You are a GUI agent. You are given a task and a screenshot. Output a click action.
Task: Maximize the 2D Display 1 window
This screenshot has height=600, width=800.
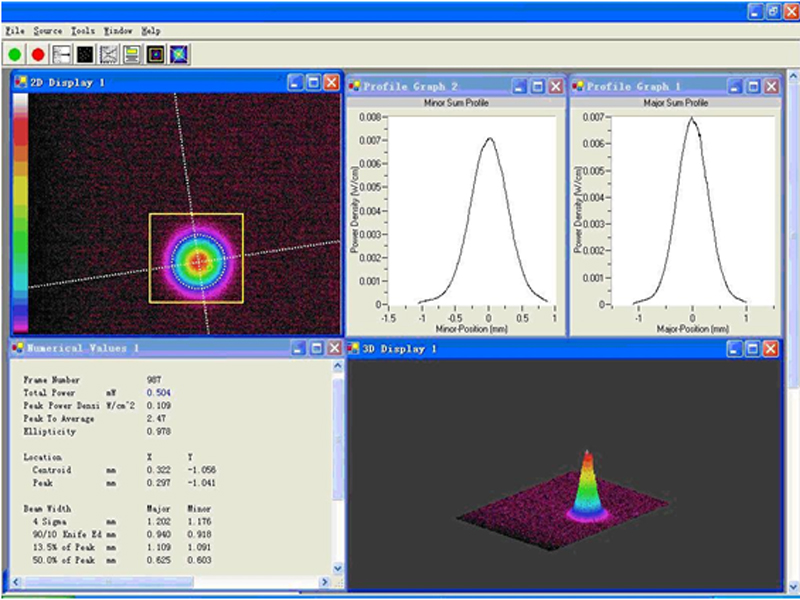(313, 82)
